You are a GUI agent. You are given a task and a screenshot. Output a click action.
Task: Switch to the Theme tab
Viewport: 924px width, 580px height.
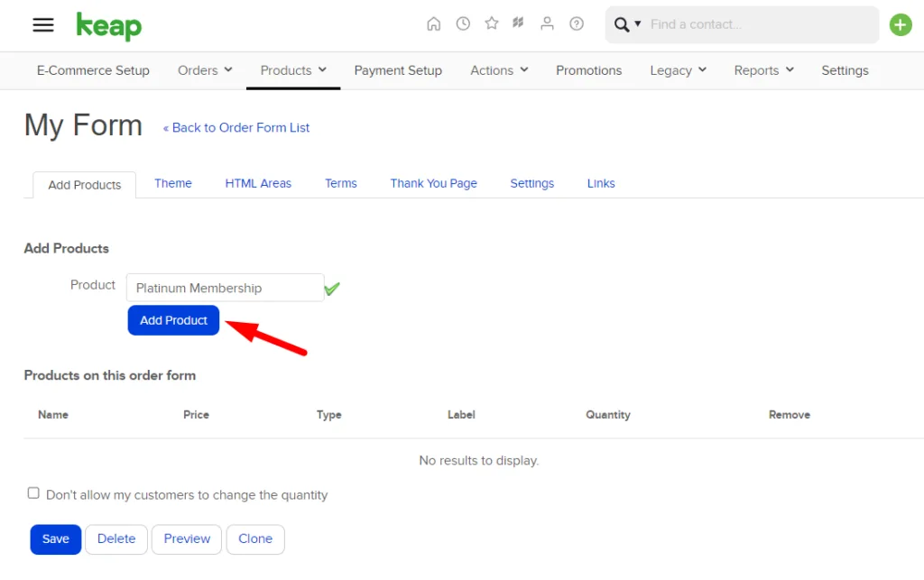173,183
